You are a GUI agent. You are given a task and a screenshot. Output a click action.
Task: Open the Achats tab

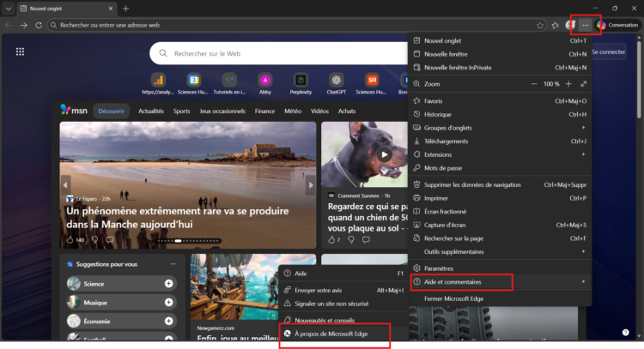[347, 111]
